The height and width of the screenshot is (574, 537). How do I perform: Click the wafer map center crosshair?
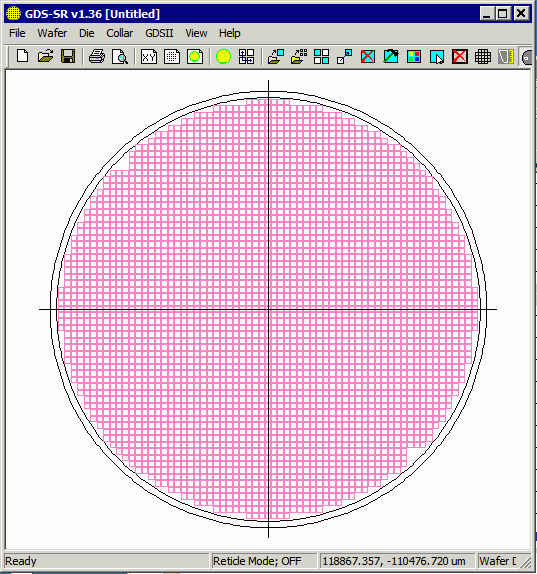click(268, 309)
